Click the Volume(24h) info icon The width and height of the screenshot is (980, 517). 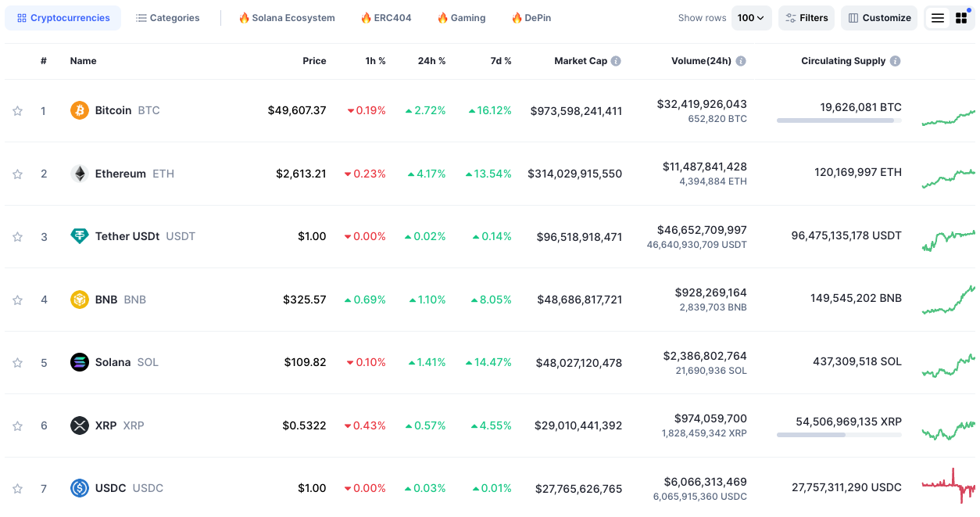pyautogui.click(x=740, y=60)
